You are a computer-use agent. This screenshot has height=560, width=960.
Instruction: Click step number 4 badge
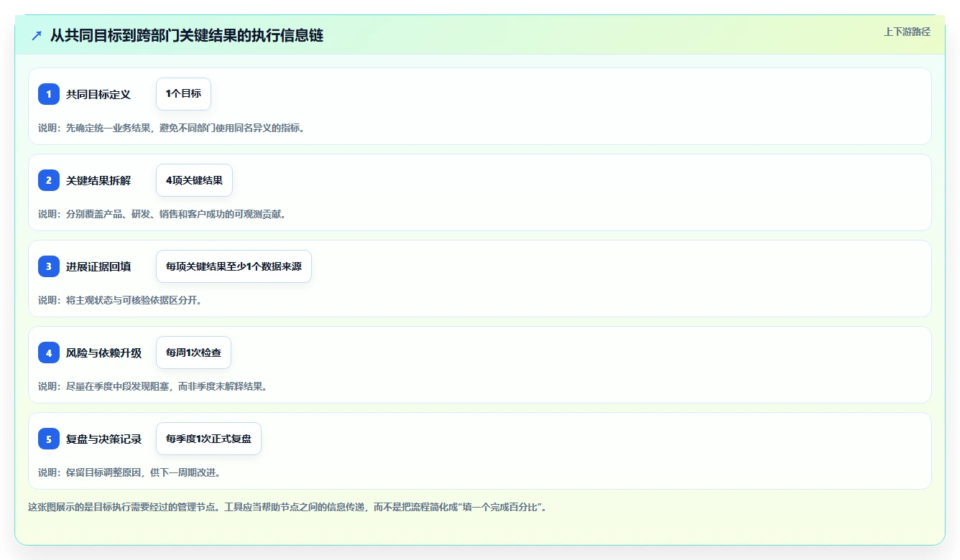49,353
